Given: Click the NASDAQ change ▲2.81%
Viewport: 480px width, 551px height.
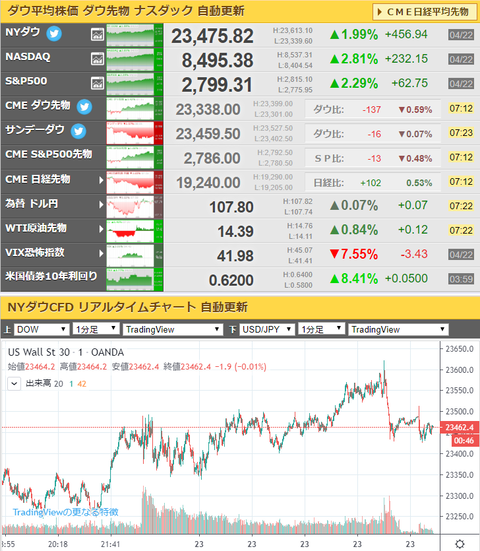Looking at the screenshot, I should (354, 59).
